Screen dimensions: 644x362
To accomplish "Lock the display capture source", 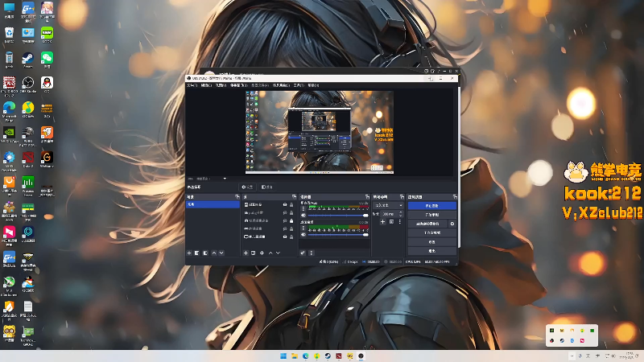I will [x=291, y=237].
